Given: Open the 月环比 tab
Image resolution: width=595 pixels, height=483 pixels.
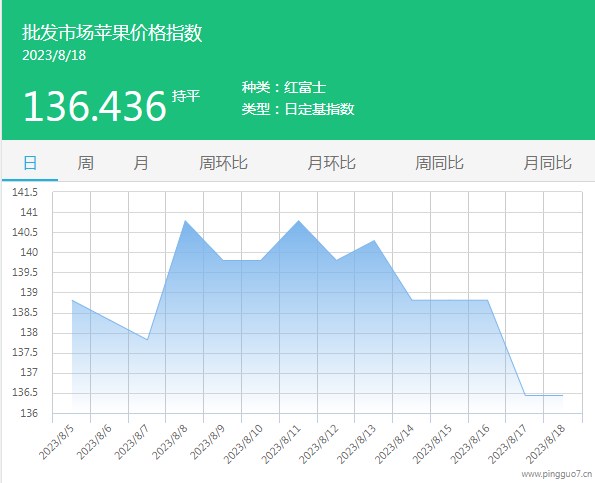Looking at the screenshot, I should [x=331, y=163].
